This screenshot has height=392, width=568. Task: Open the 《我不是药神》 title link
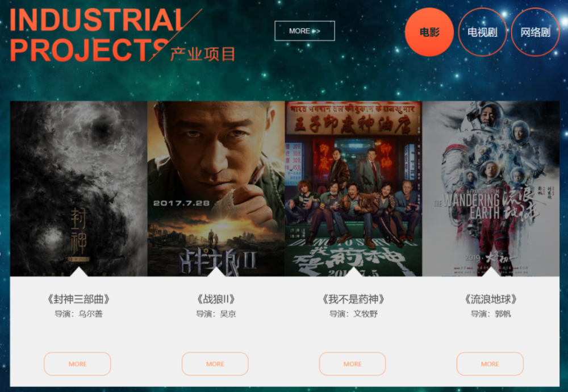pos(353,299)
